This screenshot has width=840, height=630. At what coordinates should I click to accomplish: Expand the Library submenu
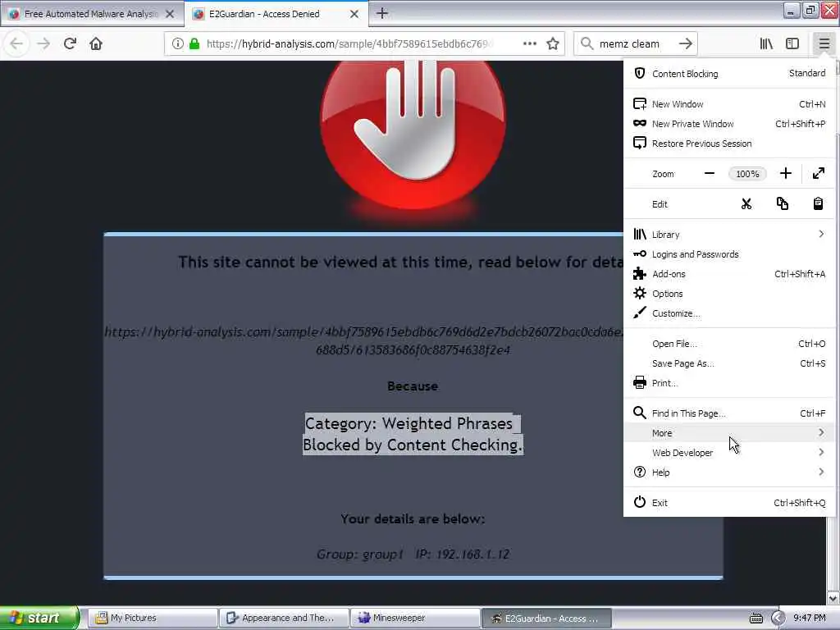[728, 234]
